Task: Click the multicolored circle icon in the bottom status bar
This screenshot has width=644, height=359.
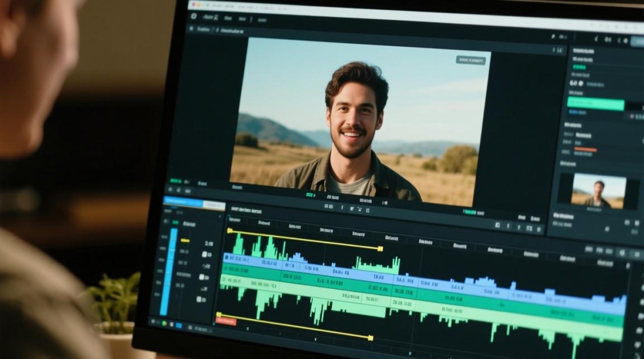Action: [x=164, y=323]
